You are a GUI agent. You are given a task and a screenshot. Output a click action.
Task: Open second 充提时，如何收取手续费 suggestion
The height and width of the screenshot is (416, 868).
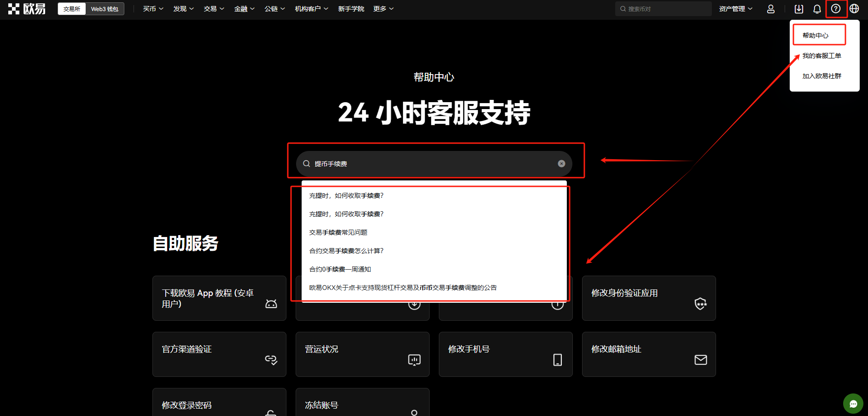(x=434, y=214)
